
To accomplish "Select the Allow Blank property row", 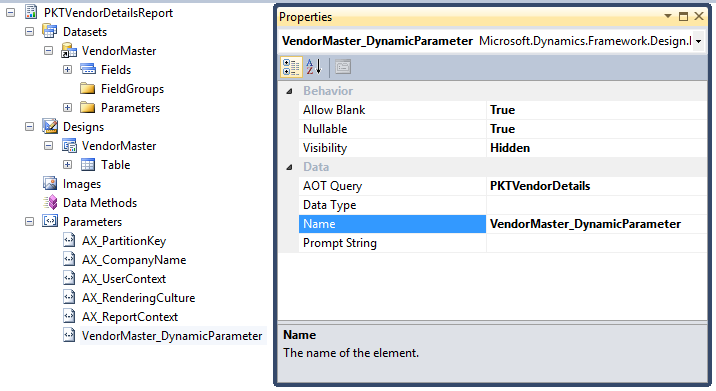I will point(502,110).
